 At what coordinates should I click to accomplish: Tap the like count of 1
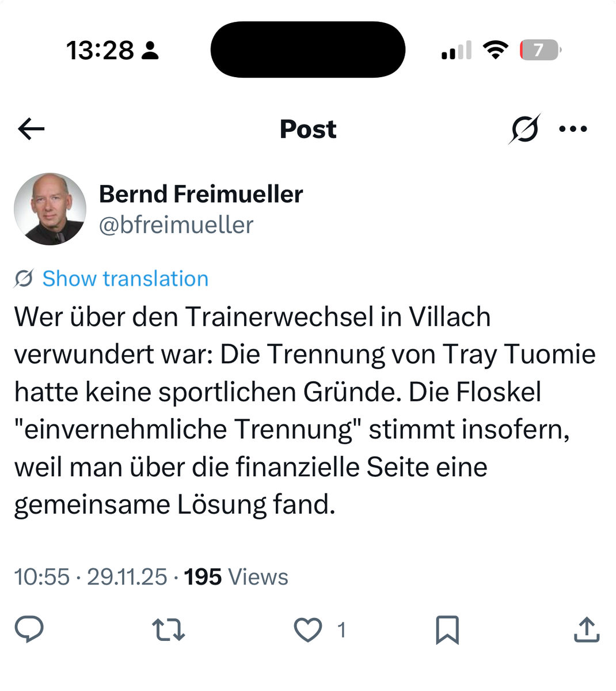tap(341, 630)
